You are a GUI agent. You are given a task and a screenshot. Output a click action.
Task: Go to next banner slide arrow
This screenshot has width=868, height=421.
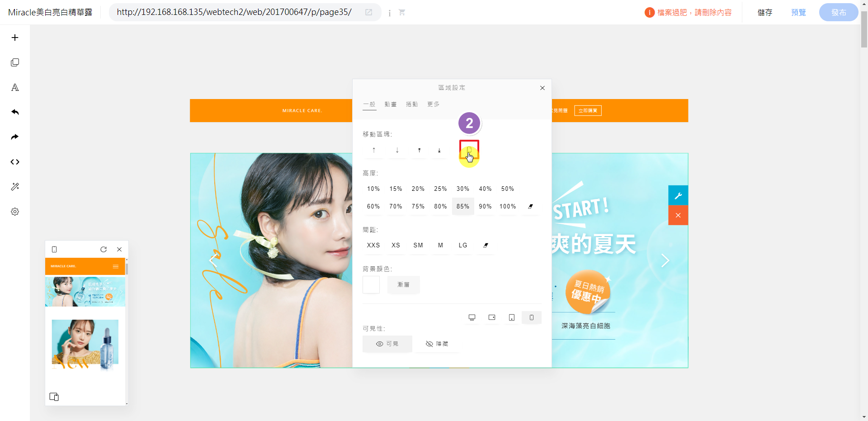[665, 260]
